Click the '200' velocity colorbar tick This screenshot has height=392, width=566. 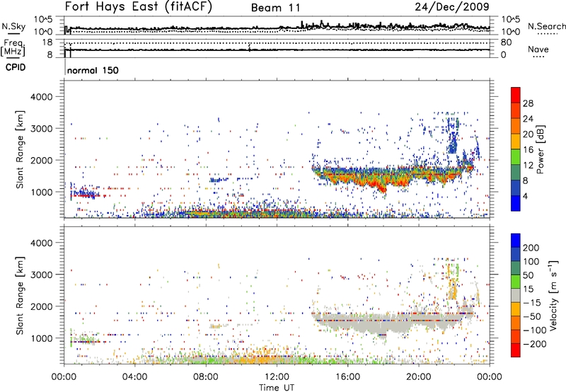tap(531, 248)
